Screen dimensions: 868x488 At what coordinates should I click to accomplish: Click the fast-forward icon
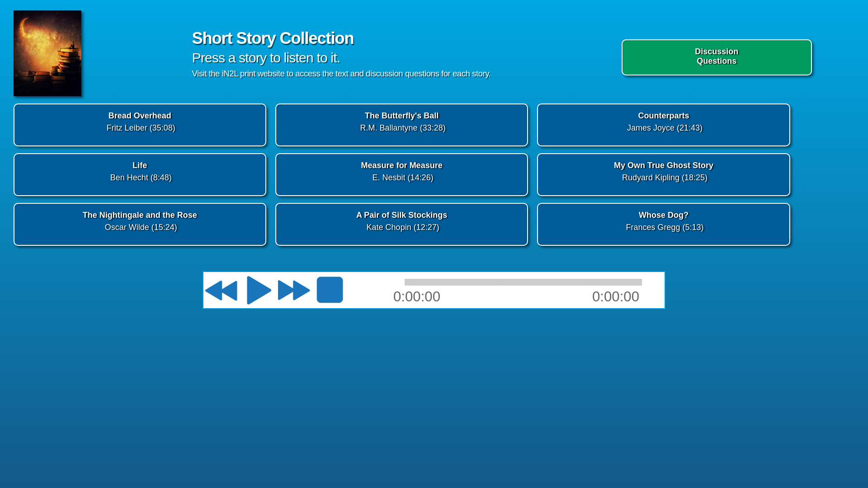pyautogui.click(x=294, y=291)
